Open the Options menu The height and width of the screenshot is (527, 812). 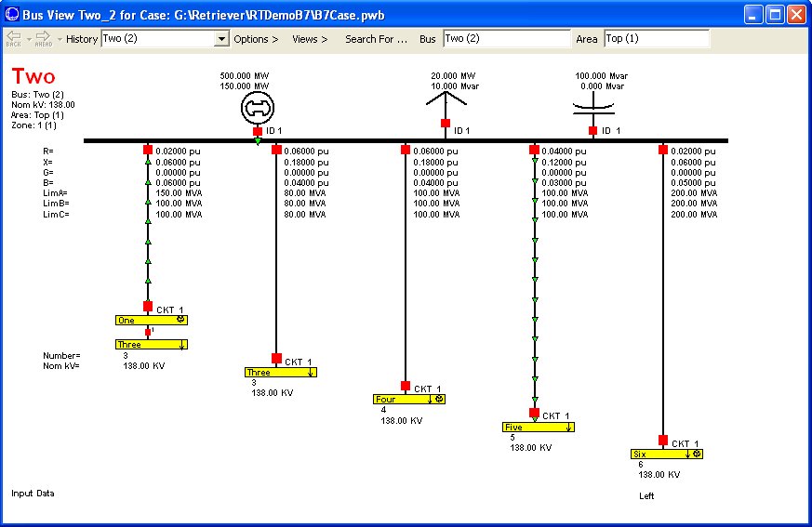[256, 39]
